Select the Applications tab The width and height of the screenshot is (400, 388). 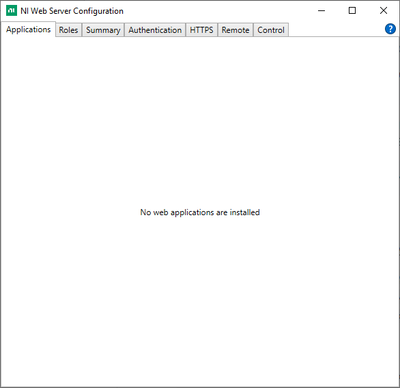click(28, 29)
